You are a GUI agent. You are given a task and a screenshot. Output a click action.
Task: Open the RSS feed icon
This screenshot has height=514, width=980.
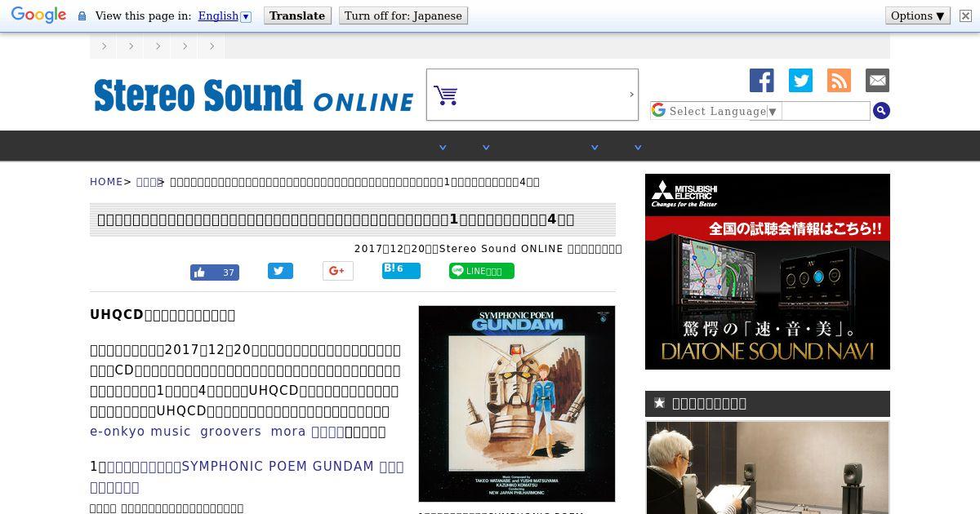click(x=839, y=80)
